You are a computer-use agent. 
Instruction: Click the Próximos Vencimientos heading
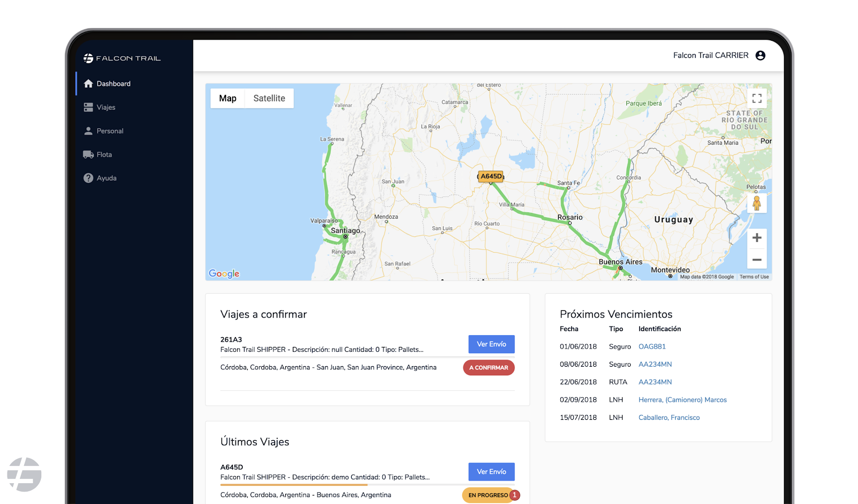pyautogui.click(x=616, y=314)
